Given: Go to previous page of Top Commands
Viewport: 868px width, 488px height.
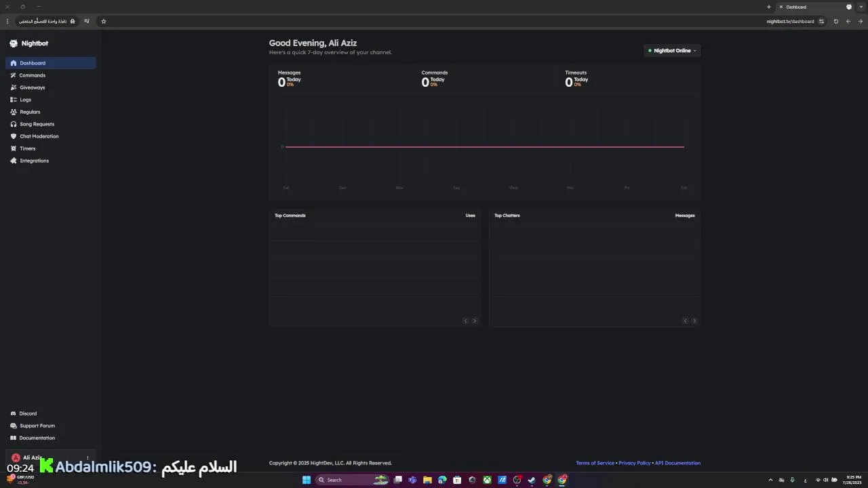Looking at the screenshot, I should 466,321.
